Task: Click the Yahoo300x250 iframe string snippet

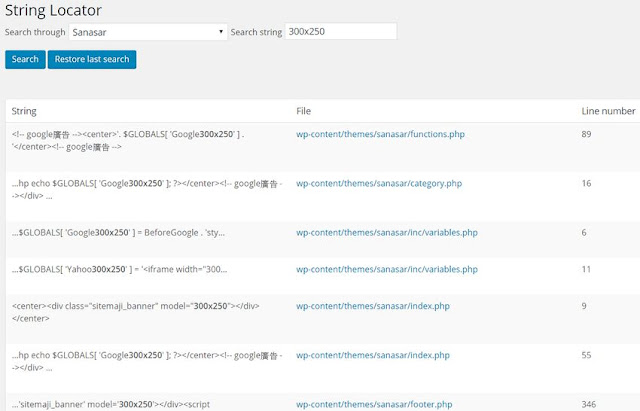Action: [120, 269]
